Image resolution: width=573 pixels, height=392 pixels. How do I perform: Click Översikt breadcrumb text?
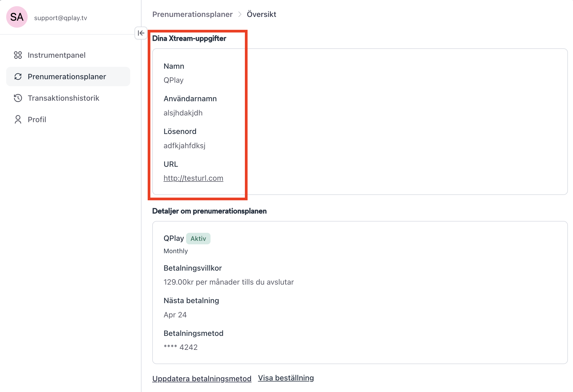[261, 14]
